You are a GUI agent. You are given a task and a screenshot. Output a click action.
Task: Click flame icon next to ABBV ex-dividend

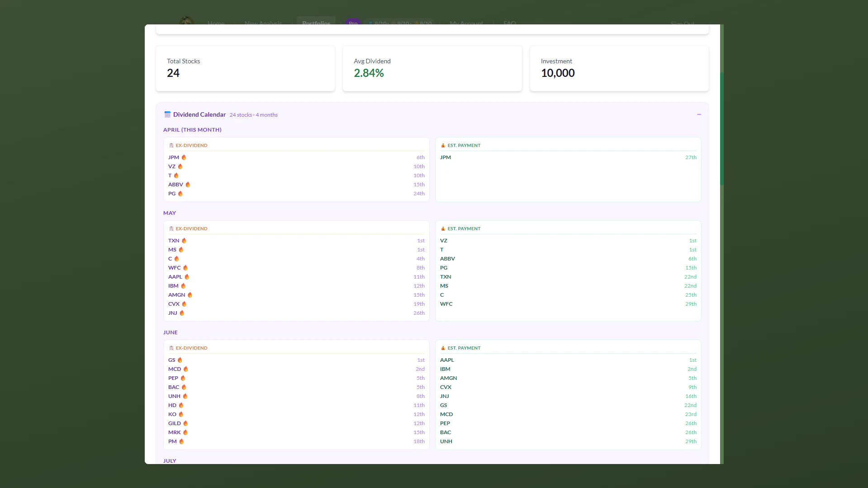(188, 185)
